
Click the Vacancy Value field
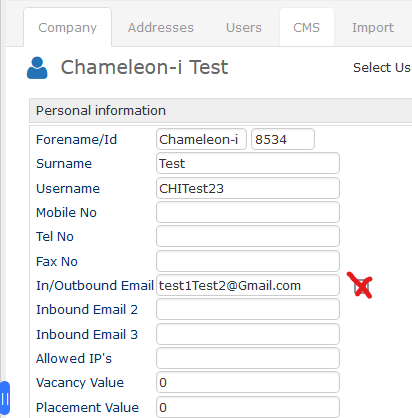point(248,382)
